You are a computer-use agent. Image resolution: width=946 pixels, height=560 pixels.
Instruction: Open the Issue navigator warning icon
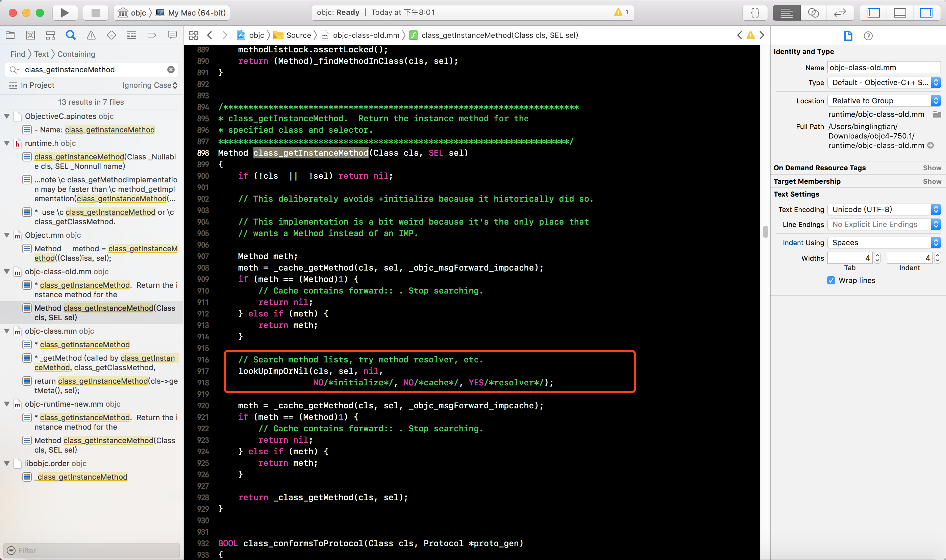(x=91, y=35)
